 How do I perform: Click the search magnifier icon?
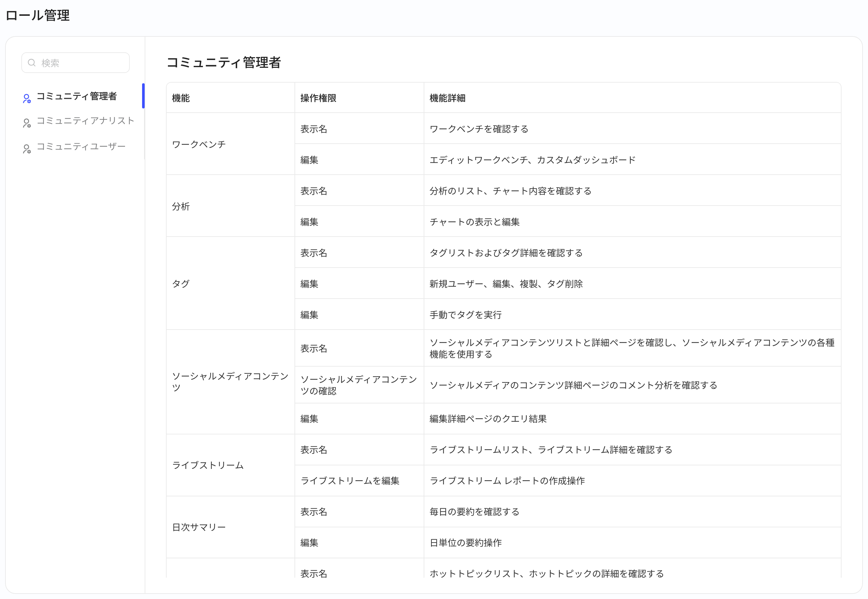click(32, 63)
